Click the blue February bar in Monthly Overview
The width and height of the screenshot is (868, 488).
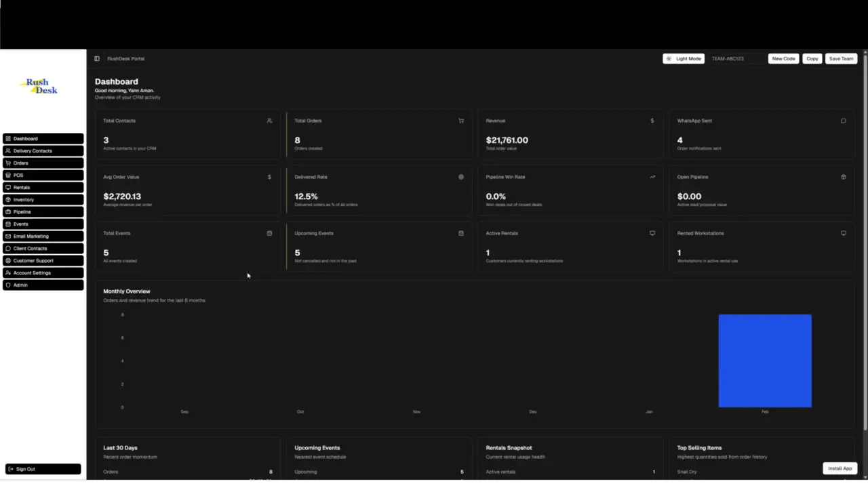pos(765,361)
